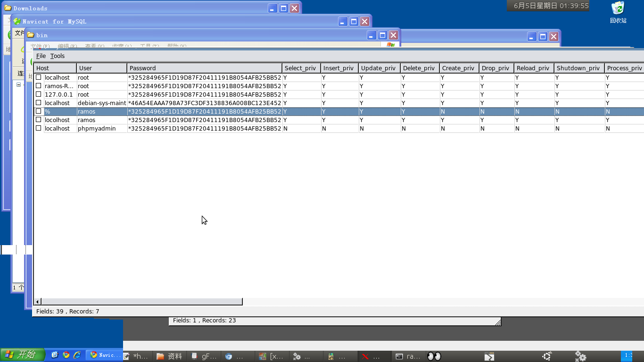Click the Drop_priv column header
Viewport: 644px width, 362px height.
[497, 68]
